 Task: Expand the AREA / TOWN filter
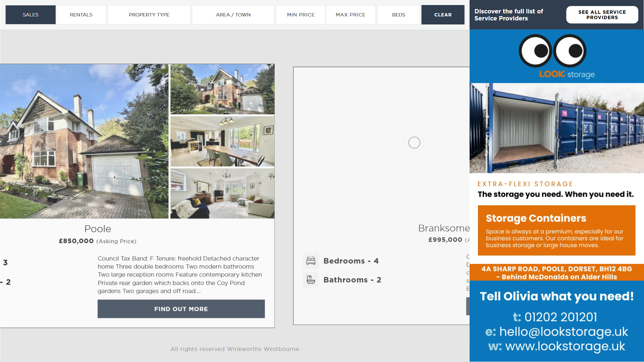pyautogui.click(x=233, y=15)
